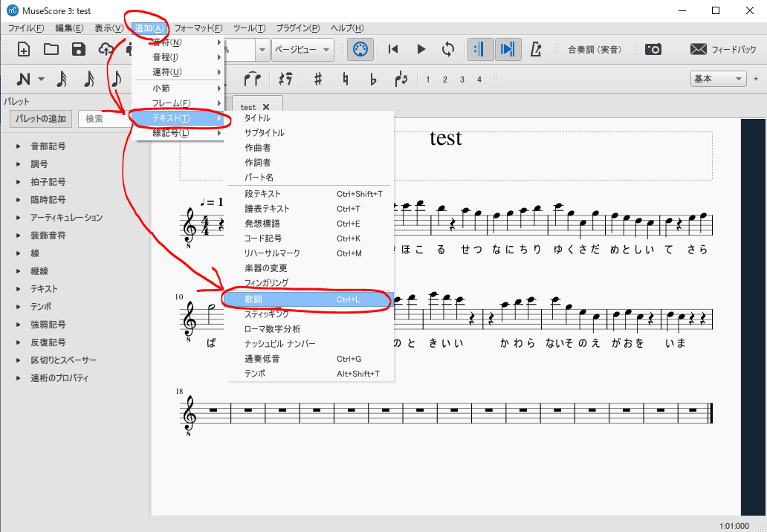This screenshot has height=532, width=767.
Task: Open the 線記号(L) submenu entry
Action: point(178,133)
